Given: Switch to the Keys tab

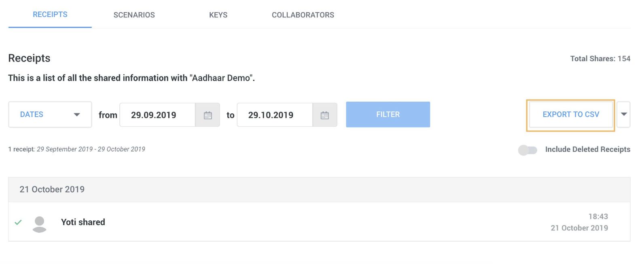Looking at the screenshot, I should click(218, 15).
